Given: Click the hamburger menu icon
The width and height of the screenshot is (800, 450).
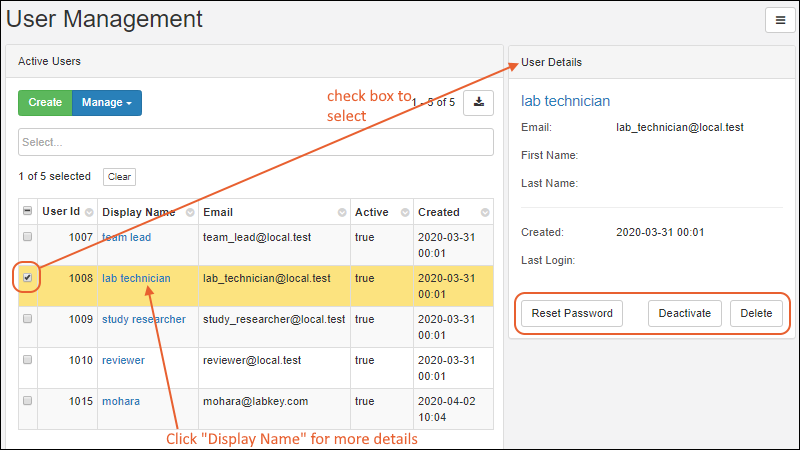Looking at the screenshot, I should 778,20.
